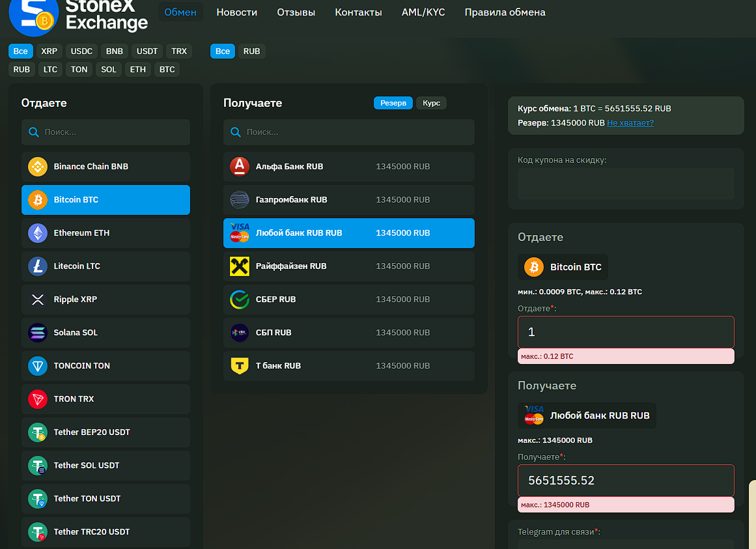This screenshot has height=549, width=756.
Task: Click the Код купона на скидку field
Action: 625,184
